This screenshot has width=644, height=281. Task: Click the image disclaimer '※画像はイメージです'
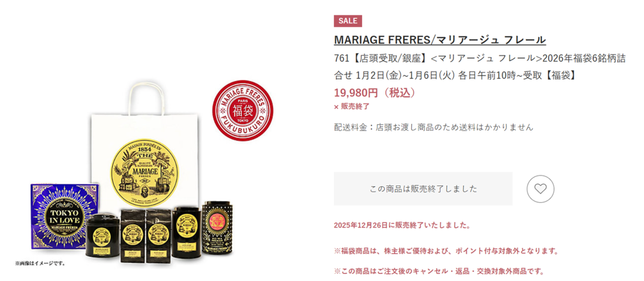coord(40,263)
